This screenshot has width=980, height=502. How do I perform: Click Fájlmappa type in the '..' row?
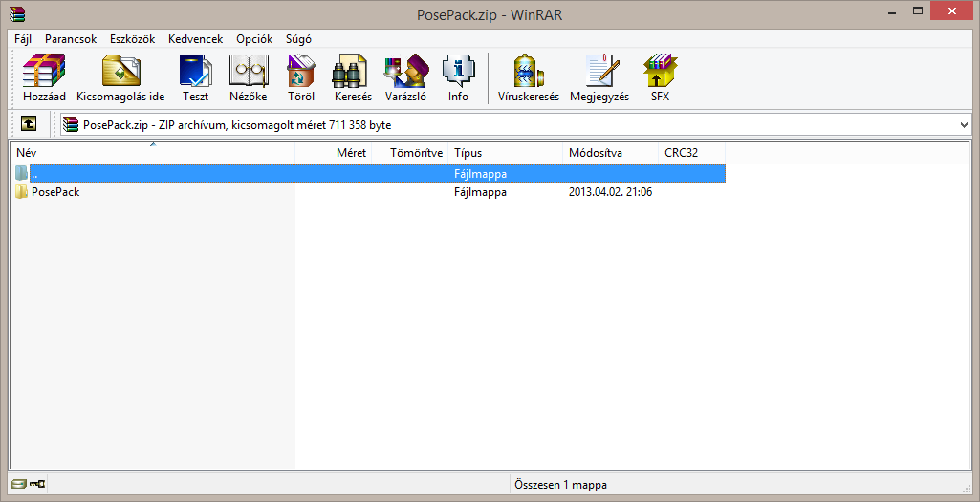(x=480, y=174)
